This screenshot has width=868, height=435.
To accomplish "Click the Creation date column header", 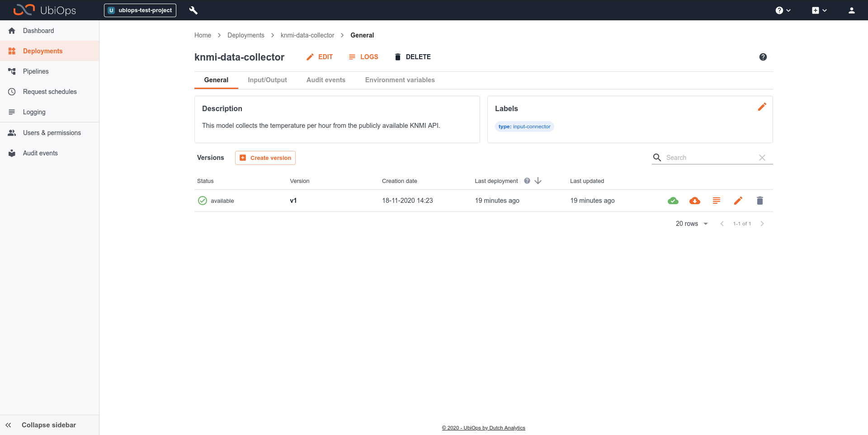I will [400, 181].
